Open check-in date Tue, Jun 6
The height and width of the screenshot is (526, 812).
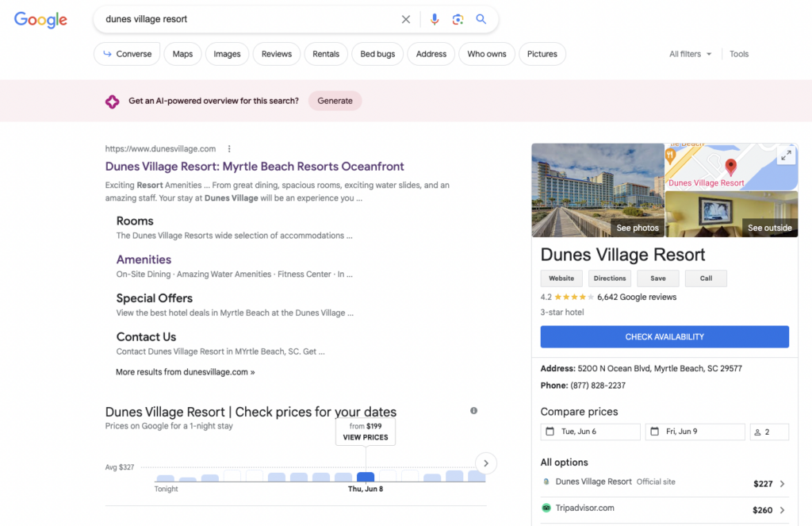[590, 432]
